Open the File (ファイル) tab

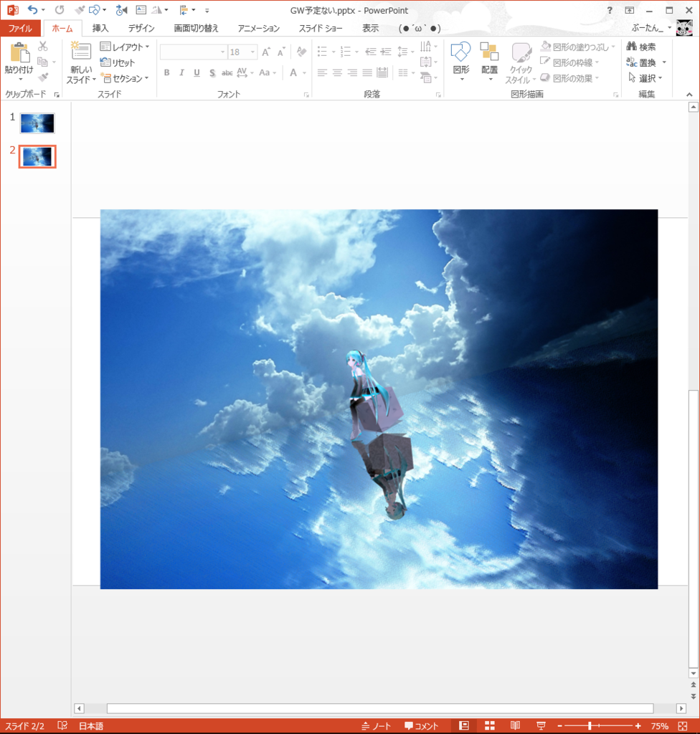pyautogui.click(x=20, y=28)
